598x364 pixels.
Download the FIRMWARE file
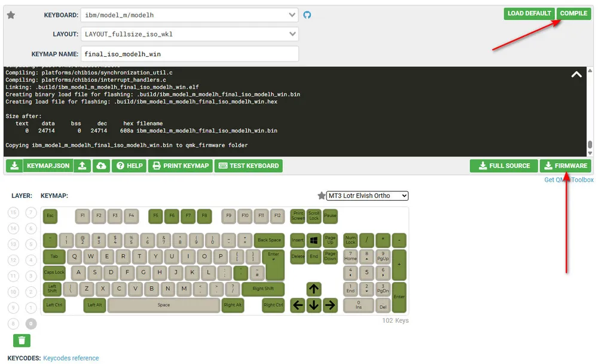pyautogui.click(x=565, y=166)
